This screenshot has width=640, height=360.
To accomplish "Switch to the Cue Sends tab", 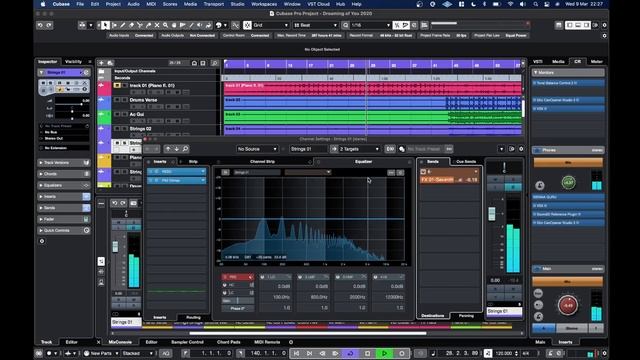I will (x=466, y=162).
